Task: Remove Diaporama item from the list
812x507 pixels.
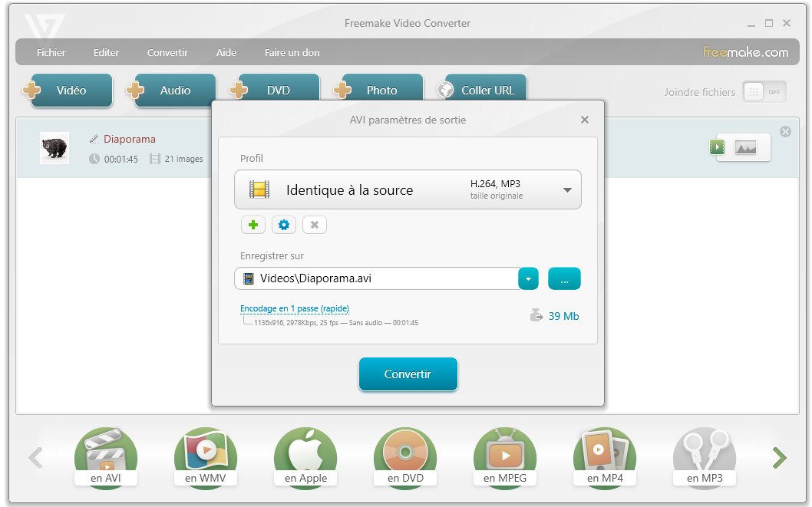Action: 786,131
